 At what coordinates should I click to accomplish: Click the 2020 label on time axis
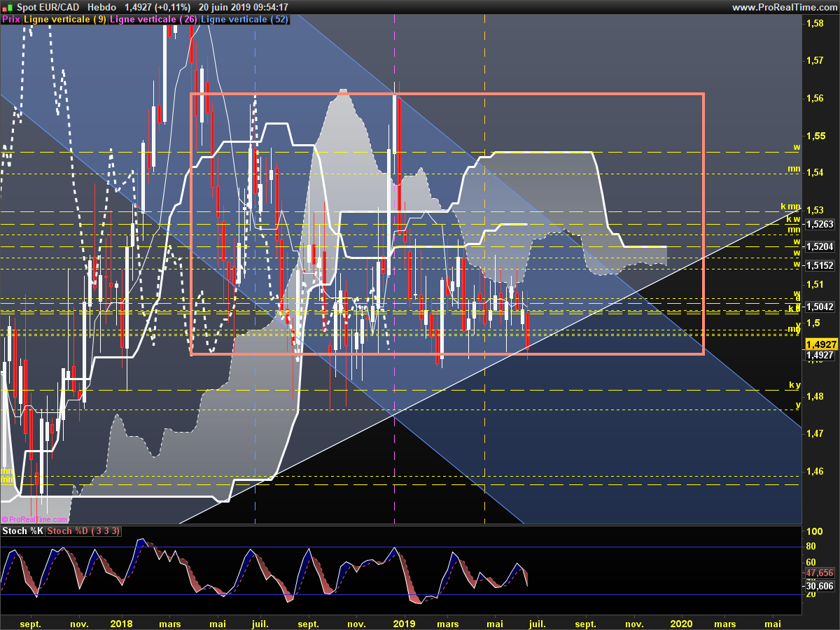click(681, 624)
